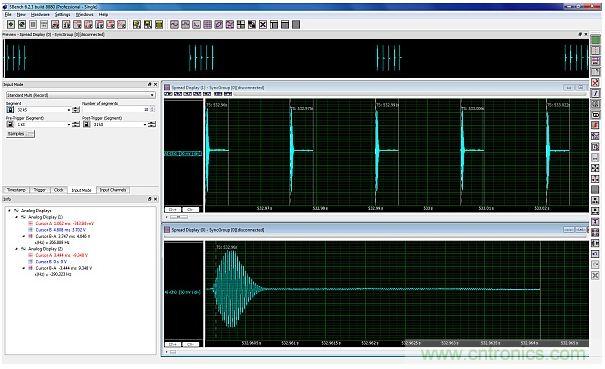Open the Hardware menu
The width and height of the screenshot is (605, 369).
[x=40, y=14]
